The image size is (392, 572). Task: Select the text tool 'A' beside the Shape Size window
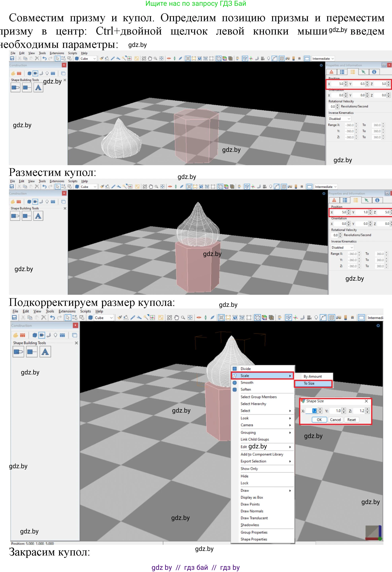pos(45,352)
